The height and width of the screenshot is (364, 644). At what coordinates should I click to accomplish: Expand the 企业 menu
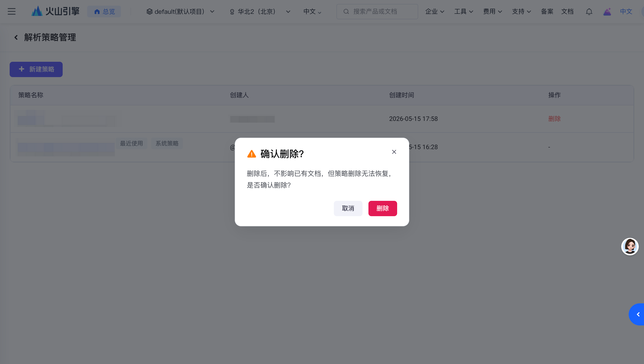[x=435, y=12]
